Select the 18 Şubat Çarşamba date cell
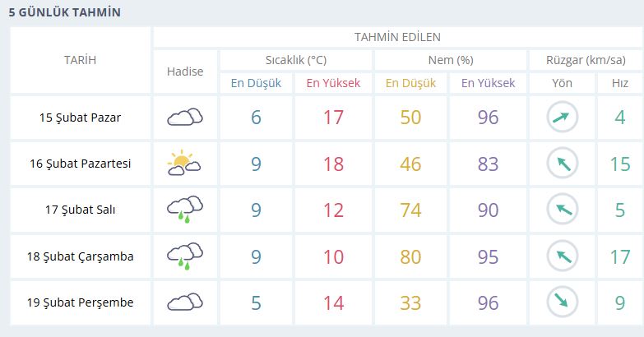644x337 pixels. 80,256
